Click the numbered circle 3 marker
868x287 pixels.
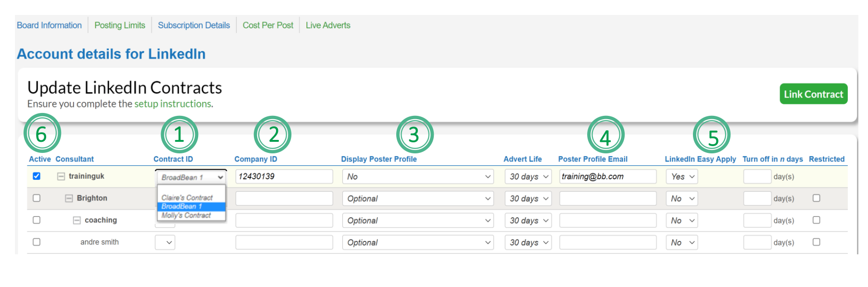[415, 135]
